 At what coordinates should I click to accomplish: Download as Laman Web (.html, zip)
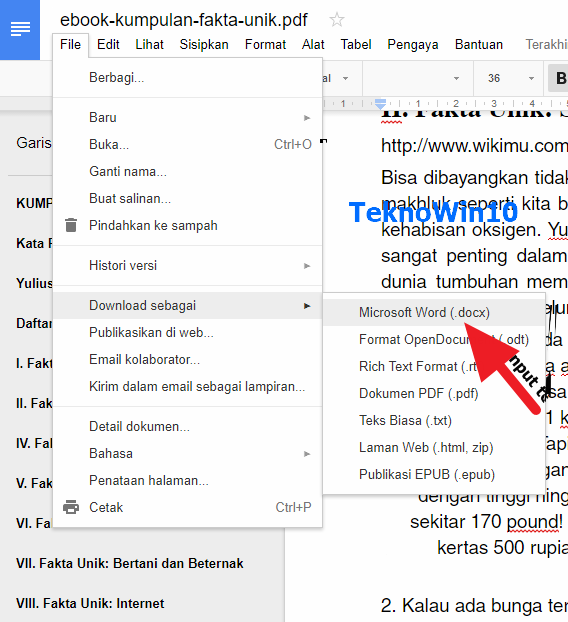(434, 447)
